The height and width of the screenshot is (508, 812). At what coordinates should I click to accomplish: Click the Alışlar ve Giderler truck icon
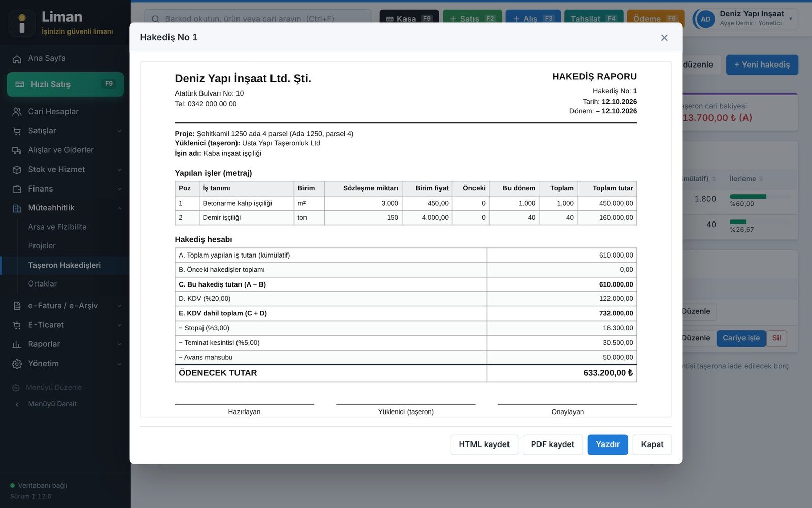click(17, 150)
